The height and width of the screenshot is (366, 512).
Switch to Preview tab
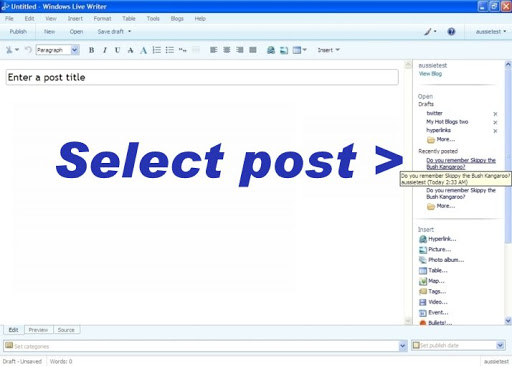[x=38, y=330]
